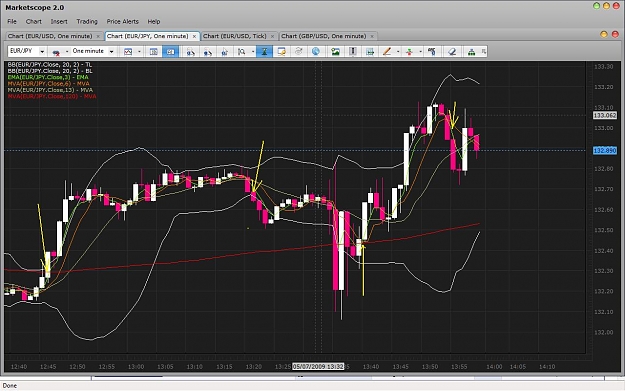
Task: Select the abc text label tool
Action: pos(432,51)
